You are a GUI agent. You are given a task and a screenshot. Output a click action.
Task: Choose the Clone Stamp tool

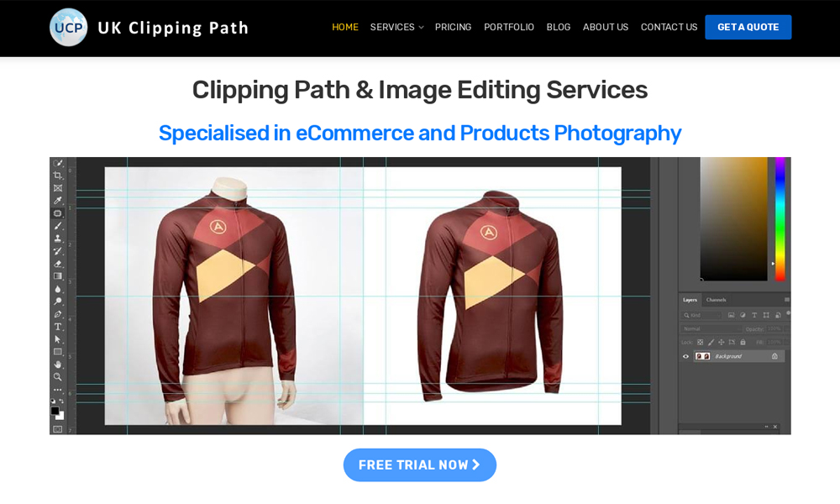tap(58, 239)
